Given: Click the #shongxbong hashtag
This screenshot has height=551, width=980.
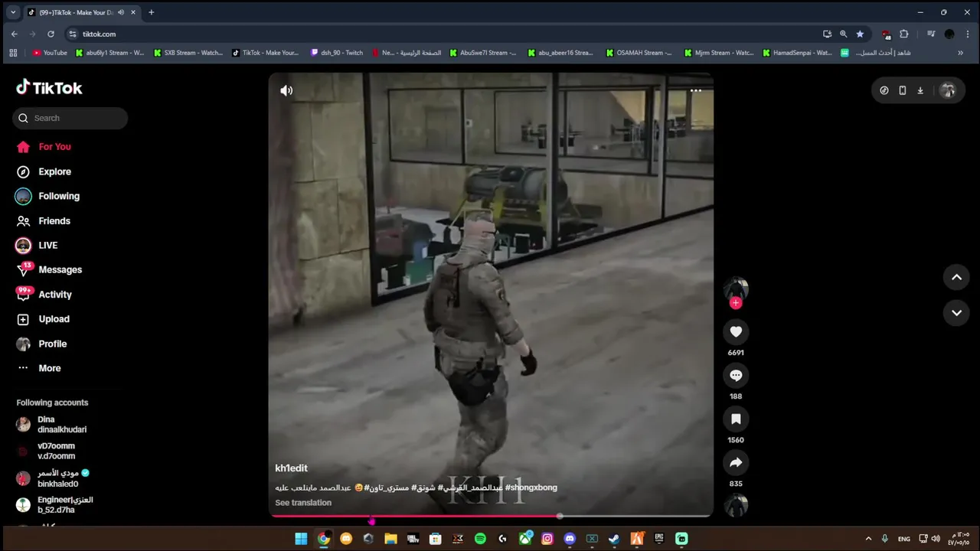Looking at the screenshot, I should tap(531, 487).
